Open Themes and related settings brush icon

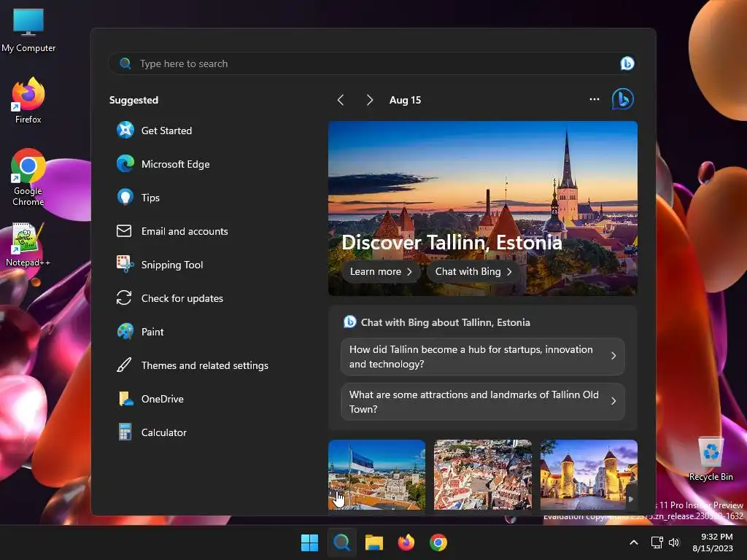point(124,365)
